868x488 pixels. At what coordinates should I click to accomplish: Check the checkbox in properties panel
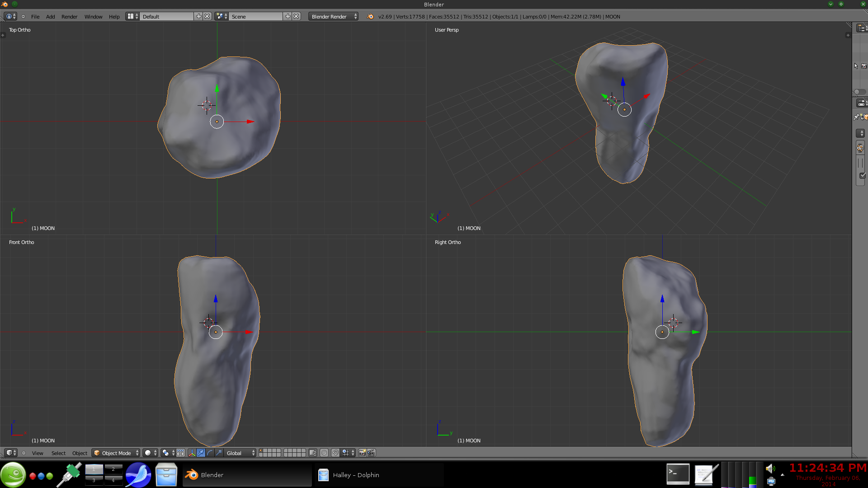[863, 175]
